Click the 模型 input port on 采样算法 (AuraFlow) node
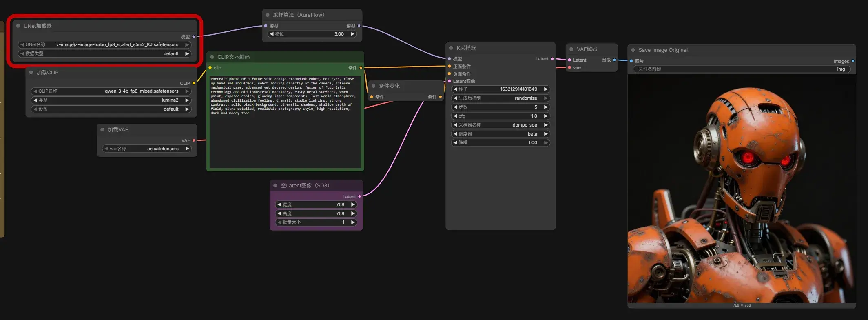 point(266,26)
